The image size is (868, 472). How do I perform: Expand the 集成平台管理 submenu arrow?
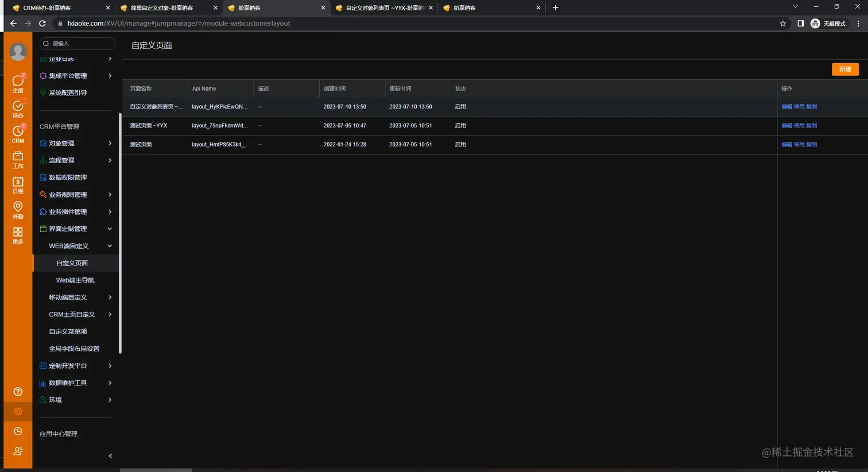110,76
